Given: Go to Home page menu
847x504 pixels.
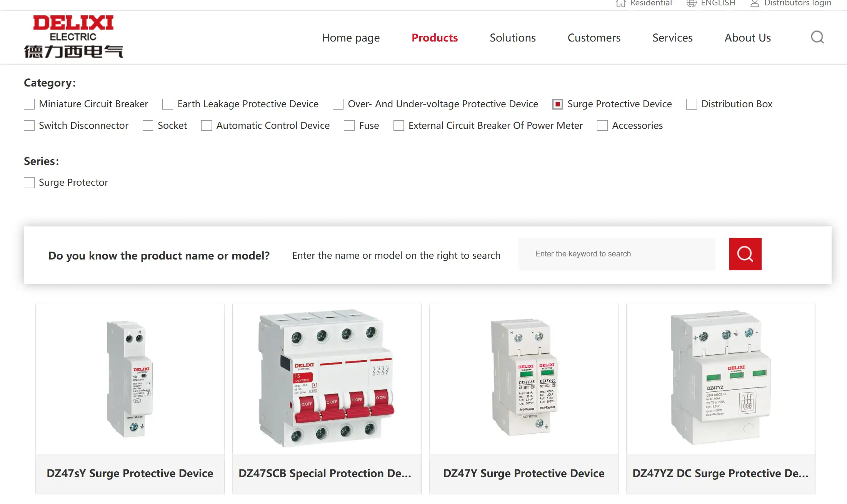Looking at the screenshot, I should (x=351, y=38).
